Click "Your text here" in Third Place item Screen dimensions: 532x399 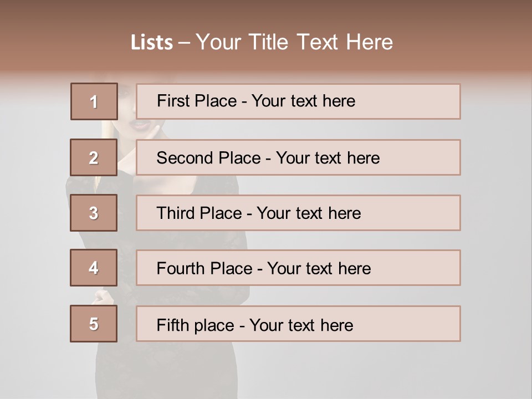tap(309, 213)
